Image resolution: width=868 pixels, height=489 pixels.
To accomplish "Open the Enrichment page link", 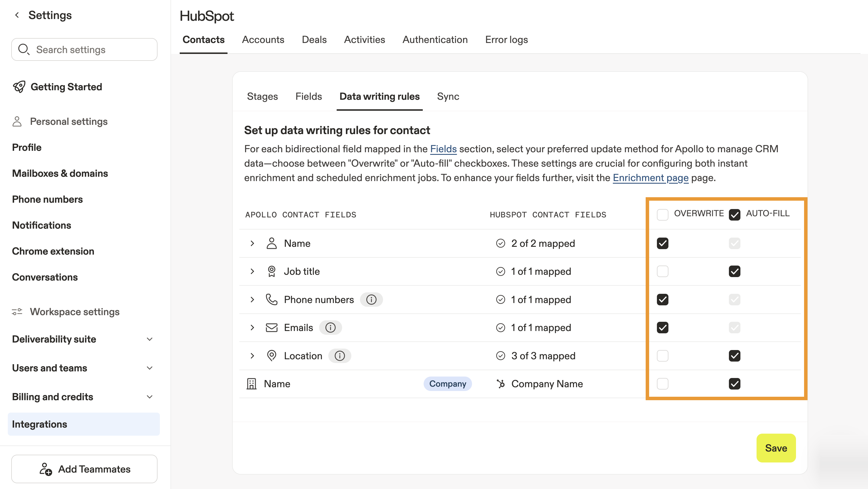I will pyautogui.click(x=650, y=178).
